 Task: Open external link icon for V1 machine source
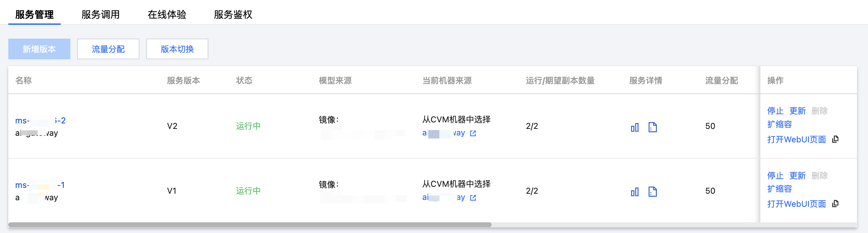pos(473,198)
